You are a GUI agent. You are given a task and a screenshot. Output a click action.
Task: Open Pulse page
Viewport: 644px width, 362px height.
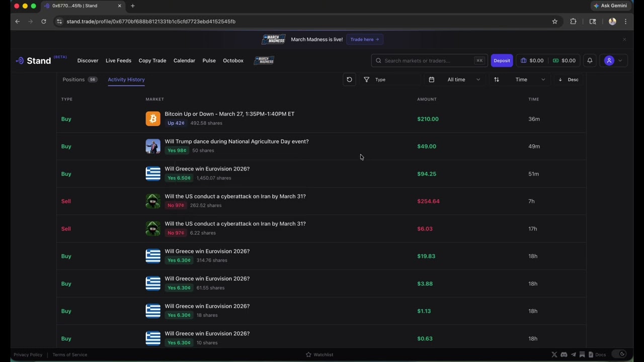point(209,60)
